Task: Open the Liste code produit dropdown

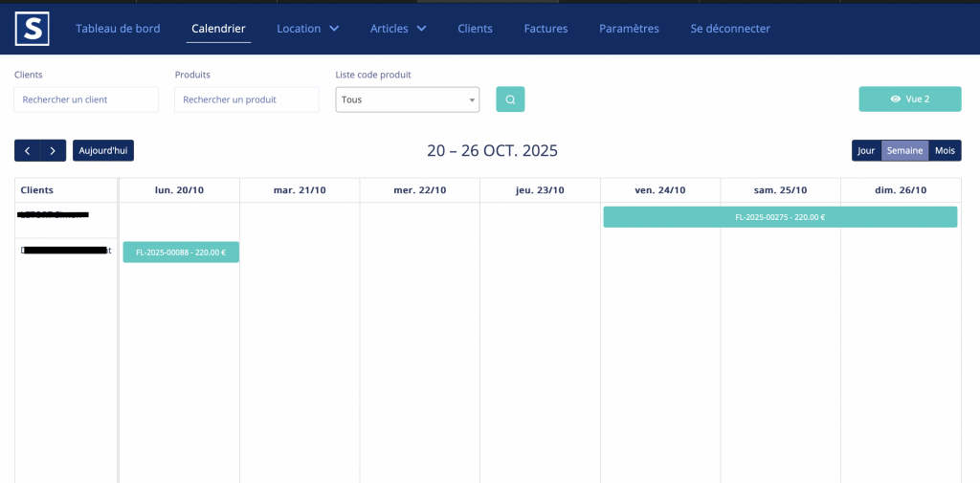Action: pos(407,99)
